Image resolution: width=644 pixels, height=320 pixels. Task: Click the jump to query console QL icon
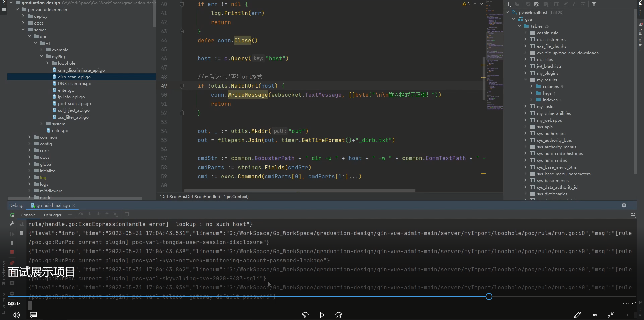coord(583,4)
